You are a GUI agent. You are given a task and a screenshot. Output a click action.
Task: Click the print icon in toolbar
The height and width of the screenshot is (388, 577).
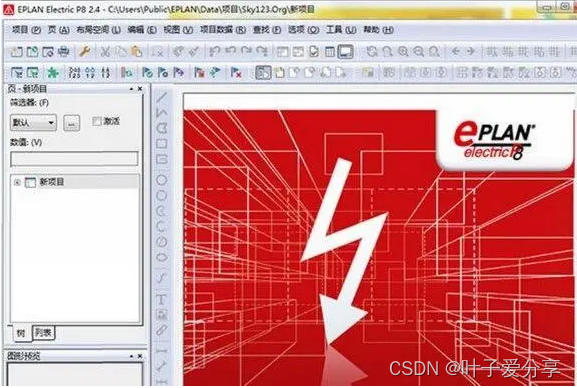64,52
